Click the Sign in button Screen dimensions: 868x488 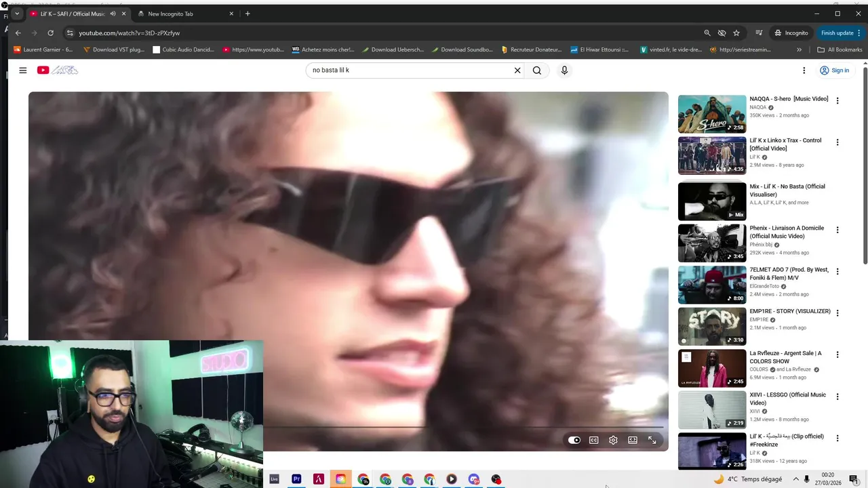click(x=834, y=70)
